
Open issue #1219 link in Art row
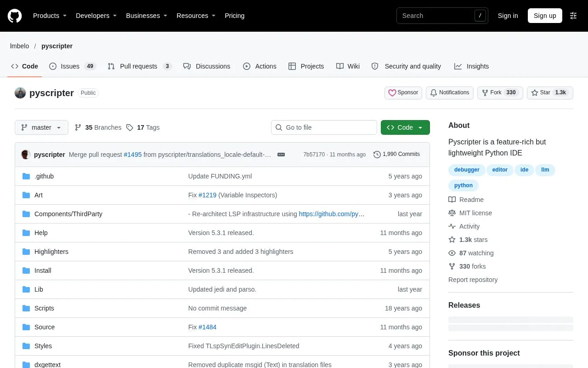(207, 195)
